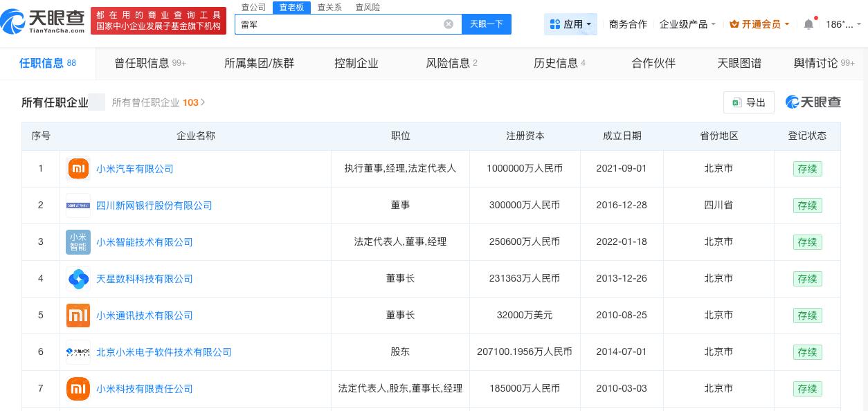Click the 存续 status tag on row 1
The image size is (868, 411).
click(807, 169)
